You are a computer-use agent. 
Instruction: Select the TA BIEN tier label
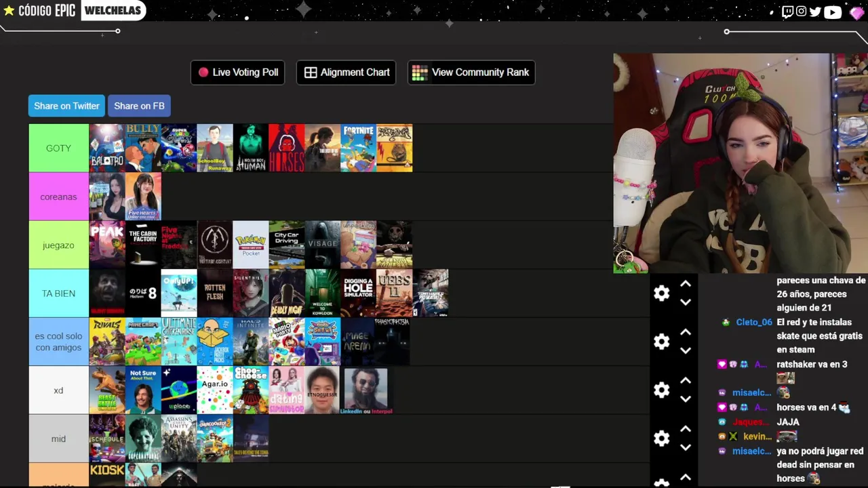(x=58, y=293)
